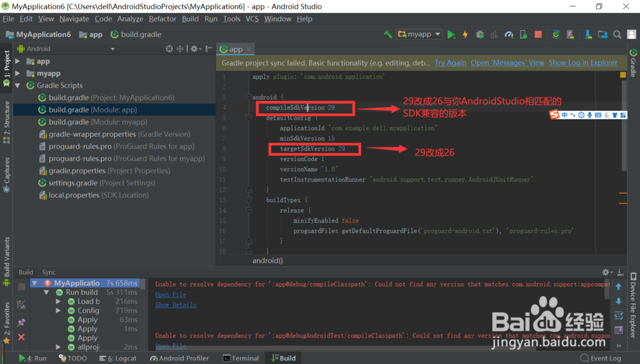Open the Android Profiler gauge icon in toolbar
Viewport: 640px width, 364px height.
pos(509,35)
